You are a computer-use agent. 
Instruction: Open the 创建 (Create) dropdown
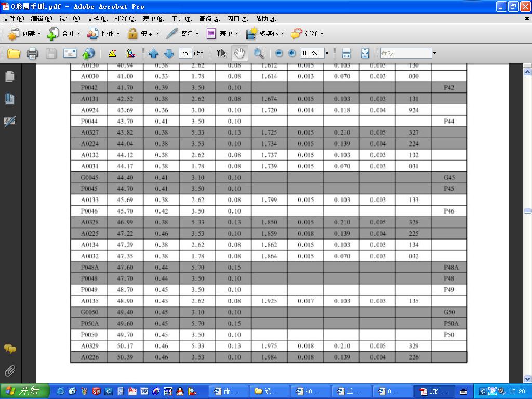coord(24,34)
